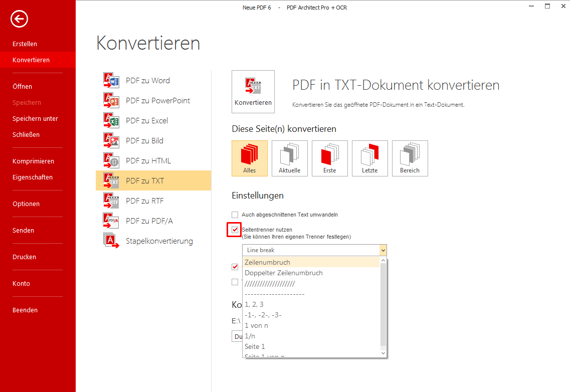Select Doppelter Zeilenumbruch option
The width and height of the screenshot is (570, 392).
point(311,273)
